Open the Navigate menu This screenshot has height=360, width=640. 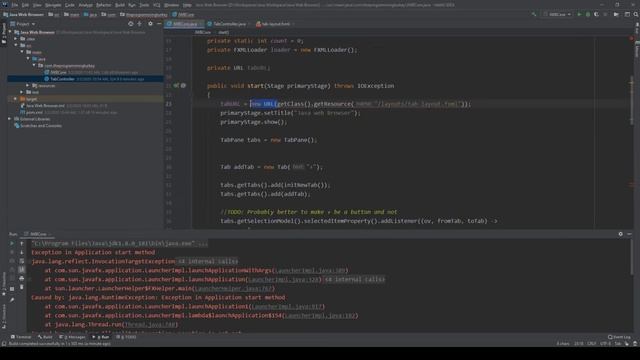(x=53, y=5)
